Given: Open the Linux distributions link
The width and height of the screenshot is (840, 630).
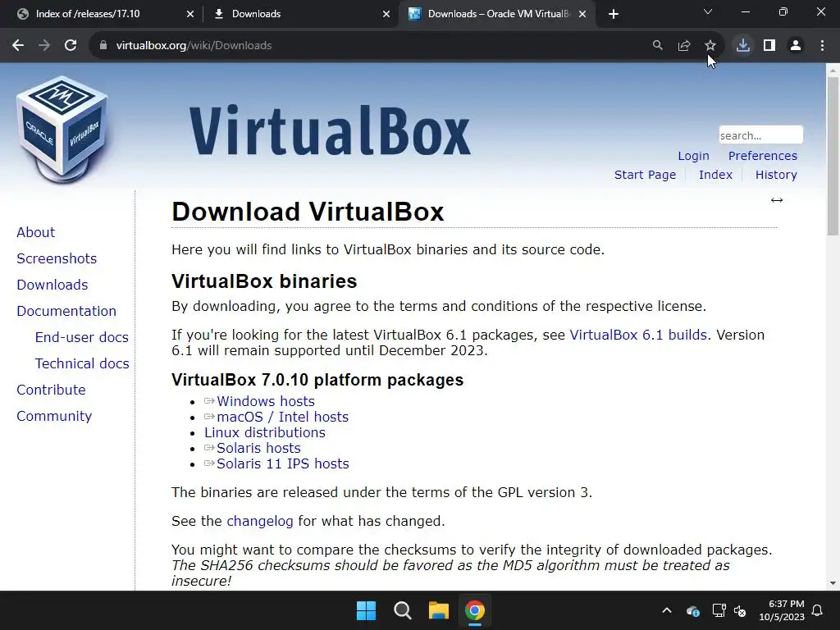Looking at the screenshot, I should pyautogui.click(x=265, y=432).
